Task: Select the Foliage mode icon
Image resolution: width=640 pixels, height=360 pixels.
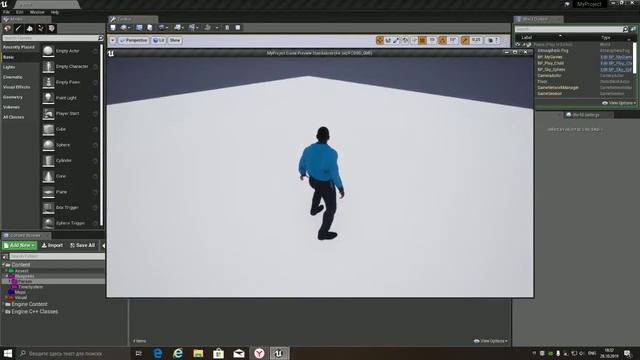Action: click(x=40, y=28)
